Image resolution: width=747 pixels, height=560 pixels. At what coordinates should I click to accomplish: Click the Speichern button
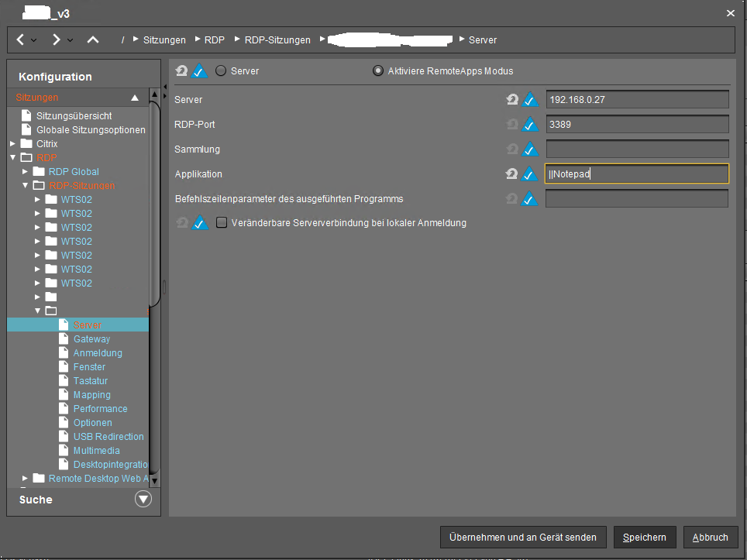point(645,537)
